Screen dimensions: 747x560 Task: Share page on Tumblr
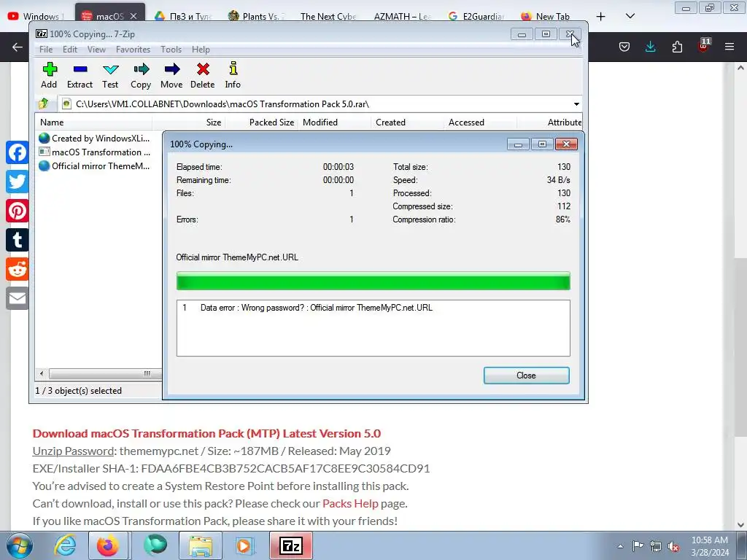click(18, 240)
